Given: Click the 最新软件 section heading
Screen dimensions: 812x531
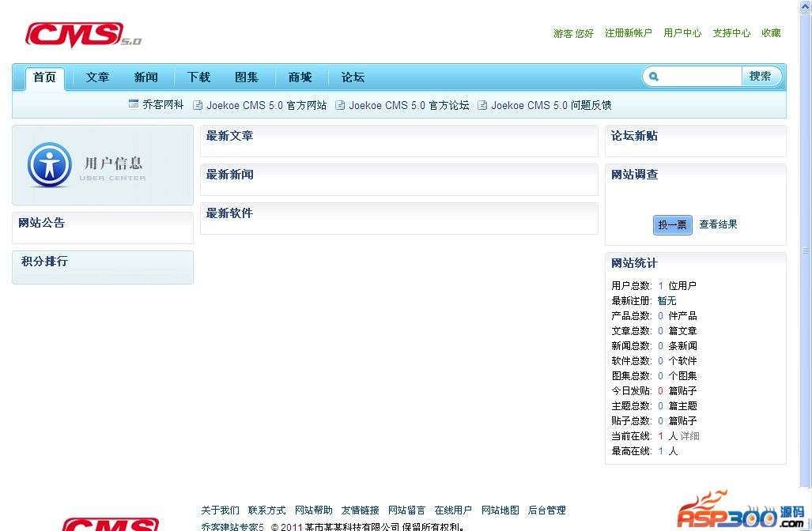Looking at the screenshot, I should coord(229,213).
